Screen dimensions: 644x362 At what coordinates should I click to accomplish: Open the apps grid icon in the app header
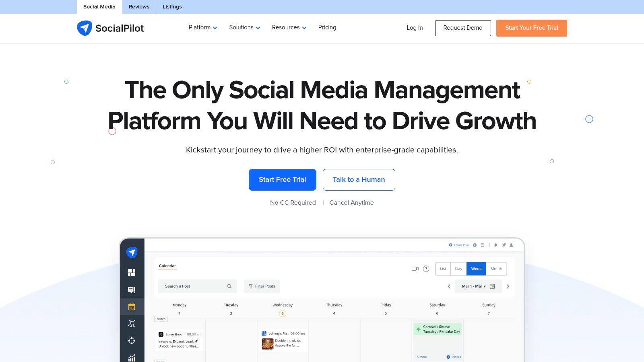482,245
